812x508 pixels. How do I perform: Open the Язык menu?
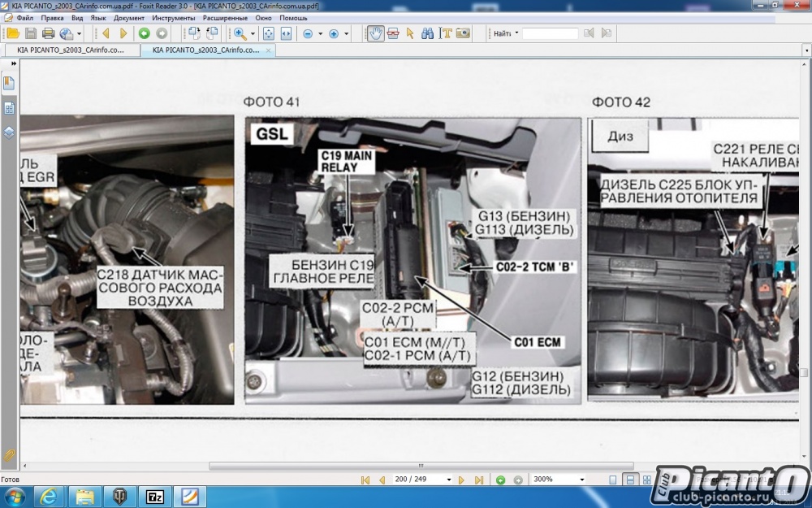click(98, 18)
